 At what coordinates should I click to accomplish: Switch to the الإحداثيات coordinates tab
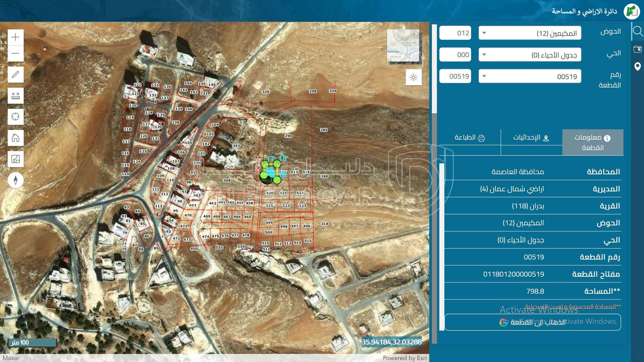[x=531, y=138]
